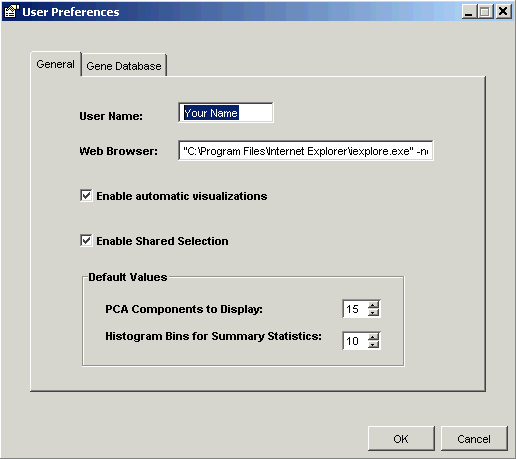Select the General tab

tap(56, 64)
